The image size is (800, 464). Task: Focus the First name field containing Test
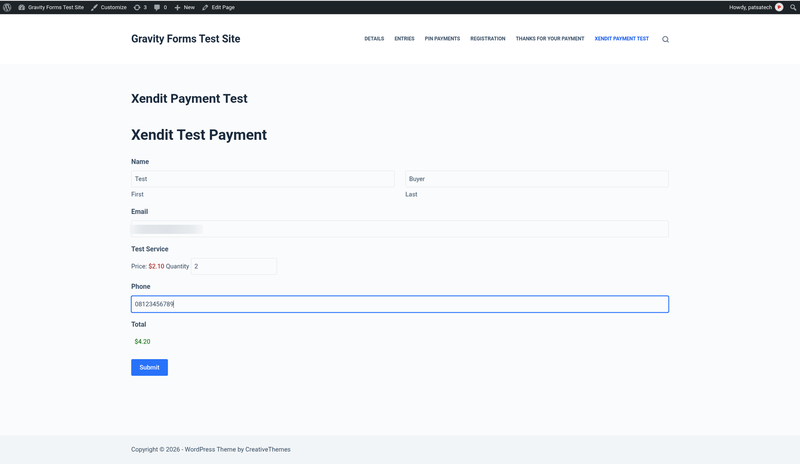tap(263, 179)
